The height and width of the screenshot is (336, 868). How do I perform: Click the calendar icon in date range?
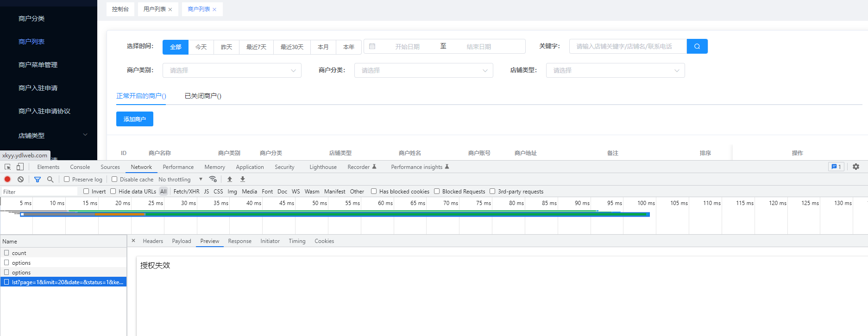coord(372,46)
